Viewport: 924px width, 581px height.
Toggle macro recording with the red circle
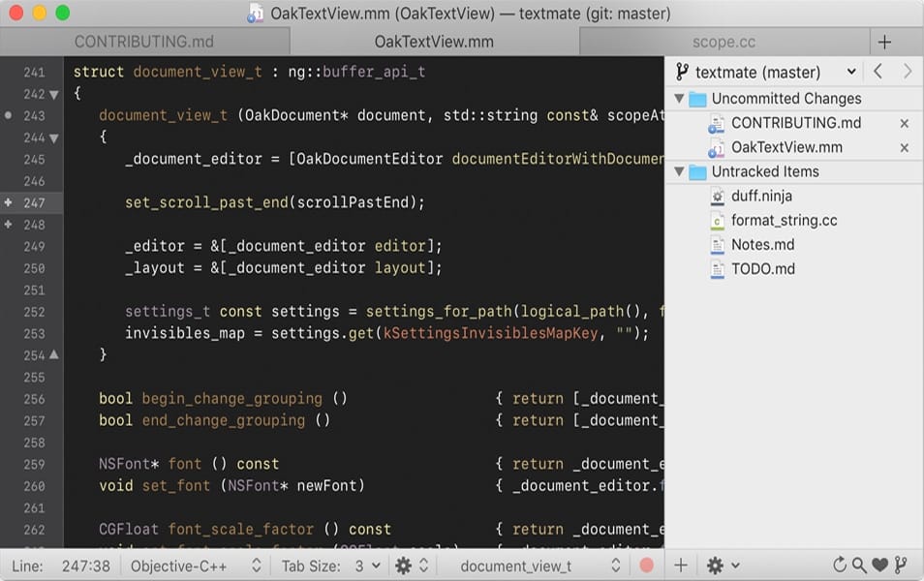coord(646,565)
